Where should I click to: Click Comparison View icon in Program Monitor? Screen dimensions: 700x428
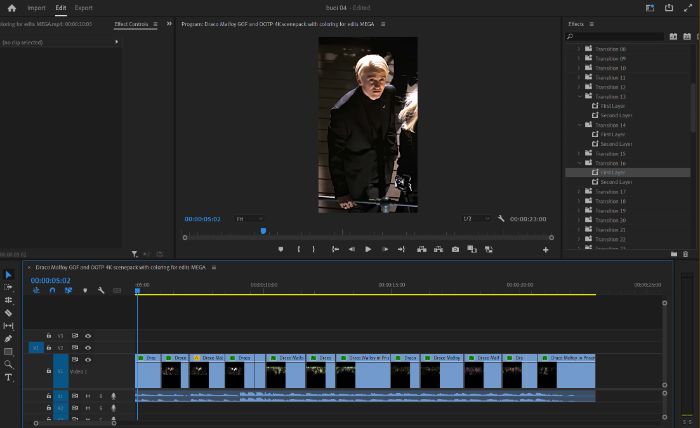(x=472, y=249)
